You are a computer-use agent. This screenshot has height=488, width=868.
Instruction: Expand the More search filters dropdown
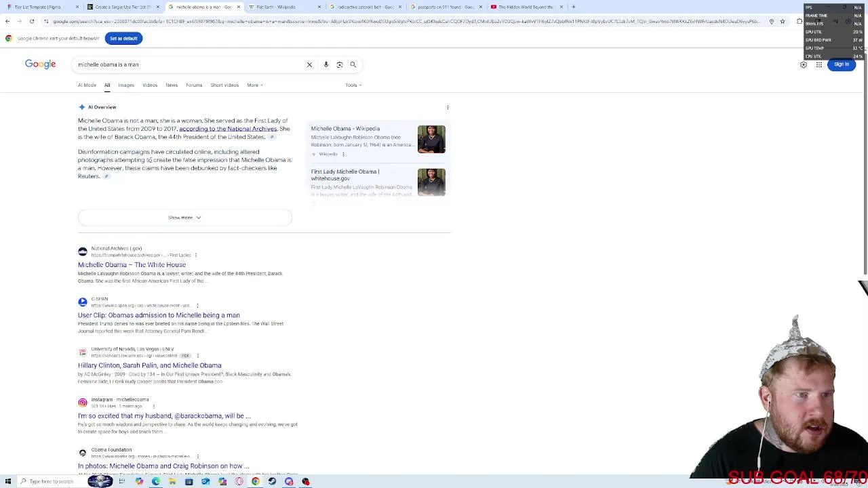[x=255, y=85]
